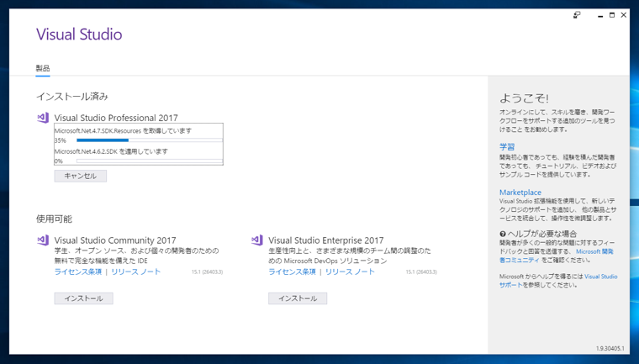Open Community リリース ノート link
This screenshot has height=364, width=639.
pos(135,272)
